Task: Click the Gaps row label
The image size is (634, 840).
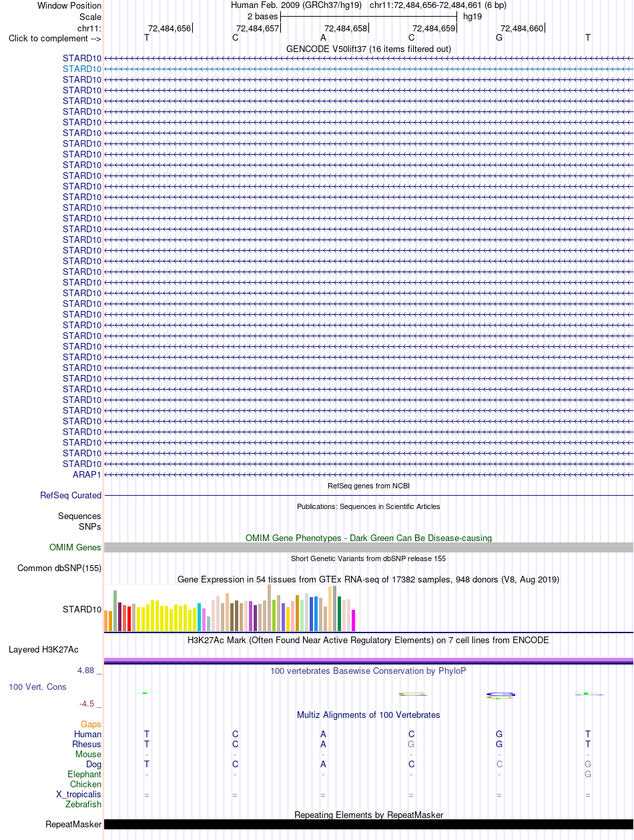Action: coord(91,724)
